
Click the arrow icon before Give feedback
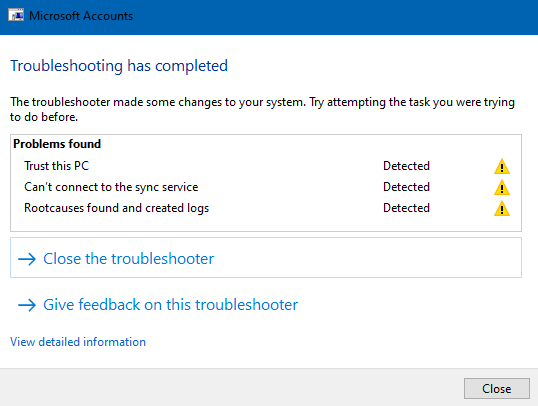[27, 305]
